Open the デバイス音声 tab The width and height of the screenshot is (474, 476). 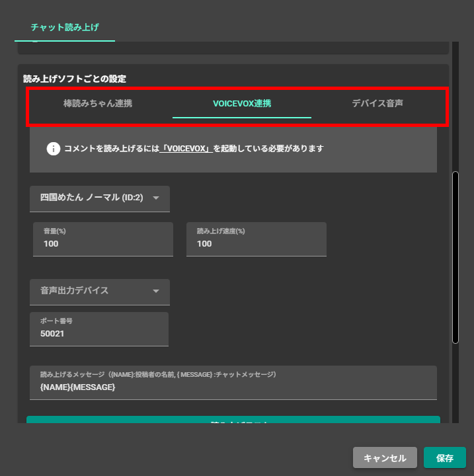[377, 104]
